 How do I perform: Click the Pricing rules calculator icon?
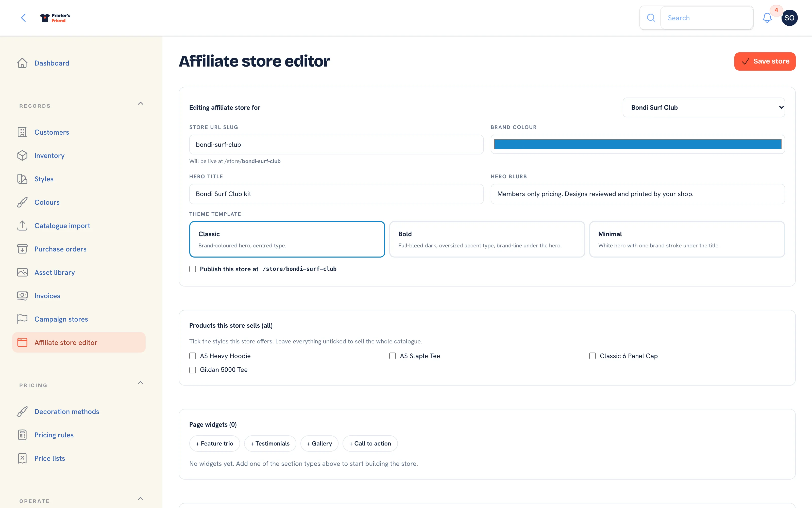(x=23, y=435)
